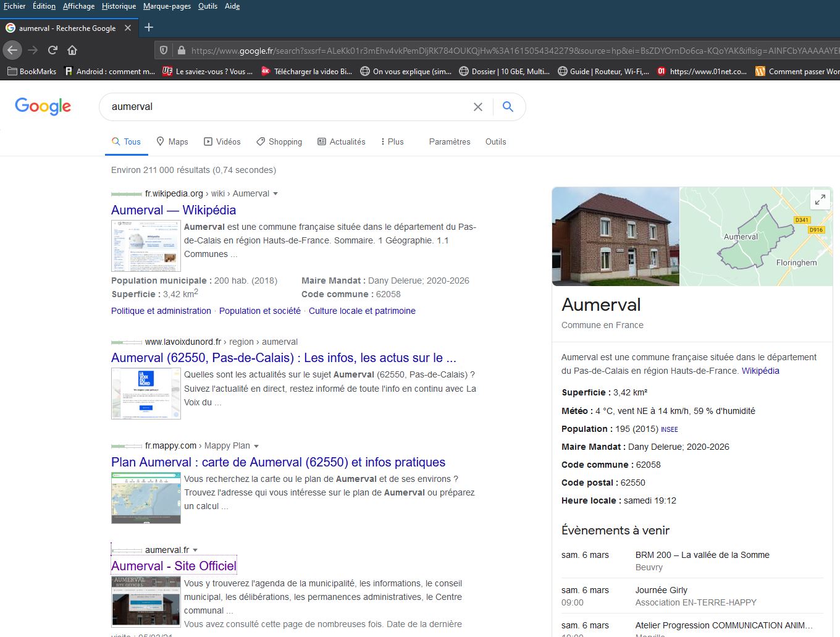The width and height of the screenshot is (840, 637).
Task: Open the Plan Aumerval Mappy result
Action: pos(278,462)
